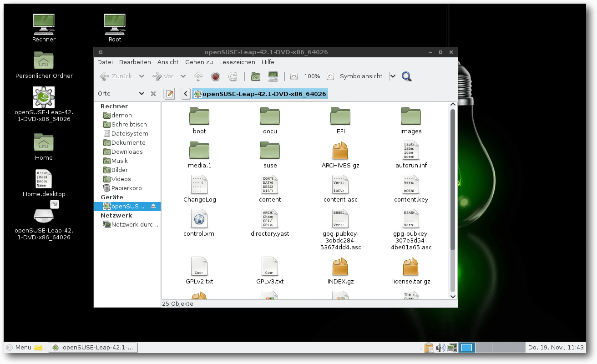Select INDEX.gz archive
This screenshot has width=597, height=364.
[340, 271]
